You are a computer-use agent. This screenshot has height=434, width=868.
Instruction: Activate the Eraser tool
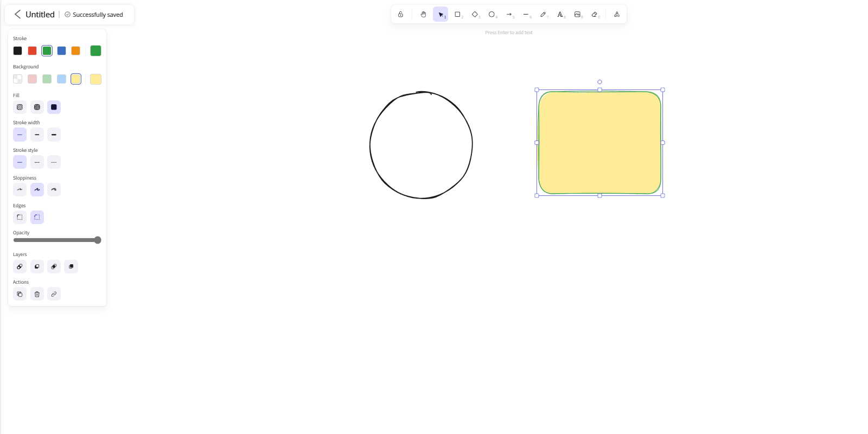[595, 15]
